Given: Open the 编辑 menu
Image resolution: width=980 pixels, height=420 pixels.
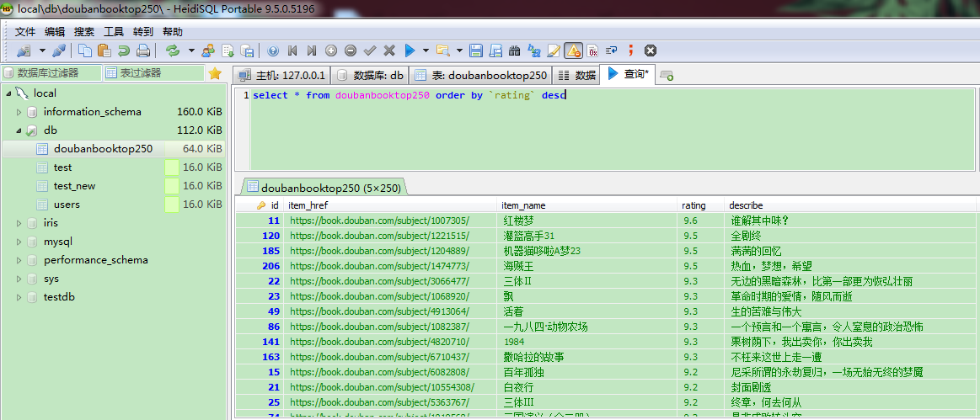Looking at the screenshot, I should click(x=55, y=32).
